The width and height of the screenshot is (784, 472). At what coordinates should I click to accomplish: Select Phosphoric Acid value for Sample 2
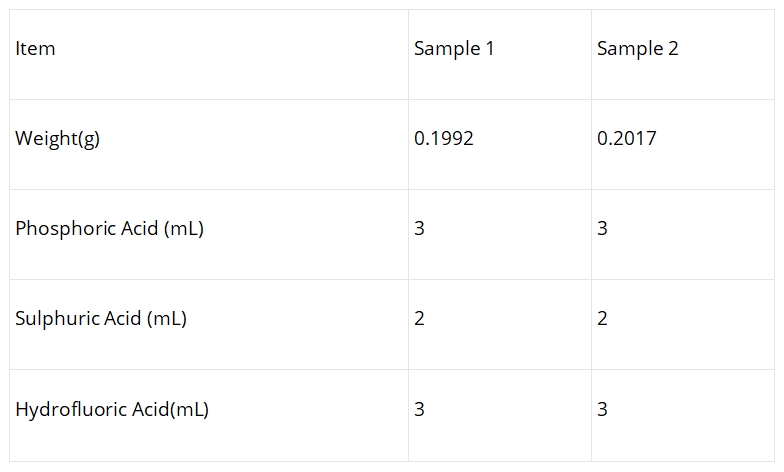point(602,228)
